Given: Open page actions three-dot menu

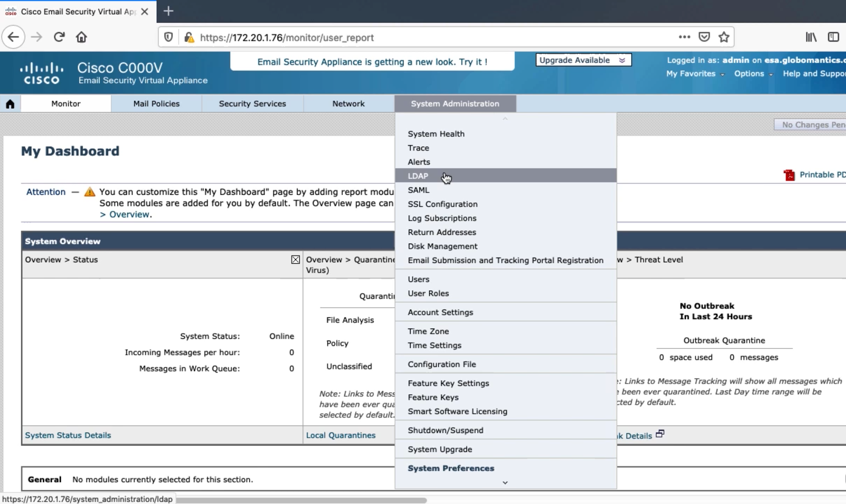Looking at the screenshot, I should [684, 37].
